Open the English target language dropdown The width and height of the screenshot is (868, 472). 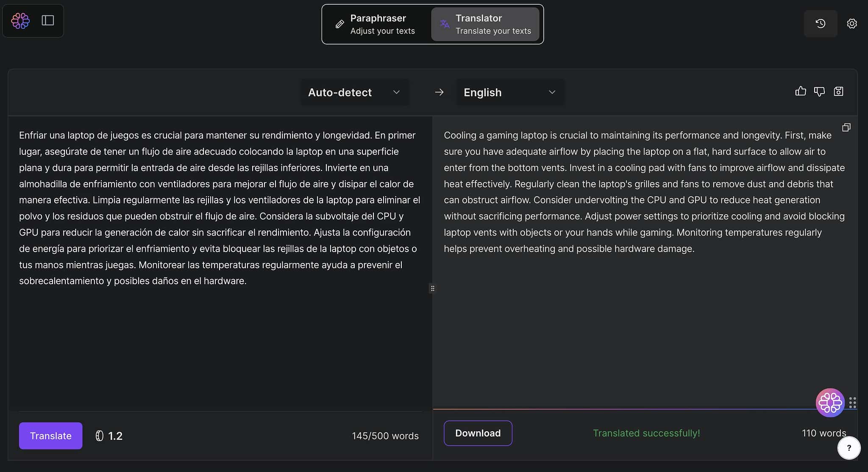[510, 92]
